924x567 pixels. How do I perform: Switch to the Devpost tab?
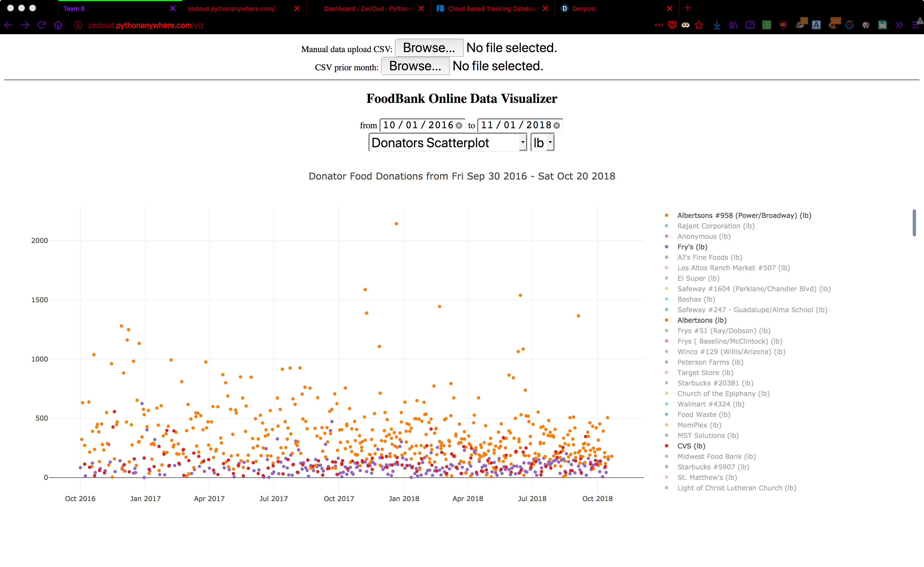(584, 8)
